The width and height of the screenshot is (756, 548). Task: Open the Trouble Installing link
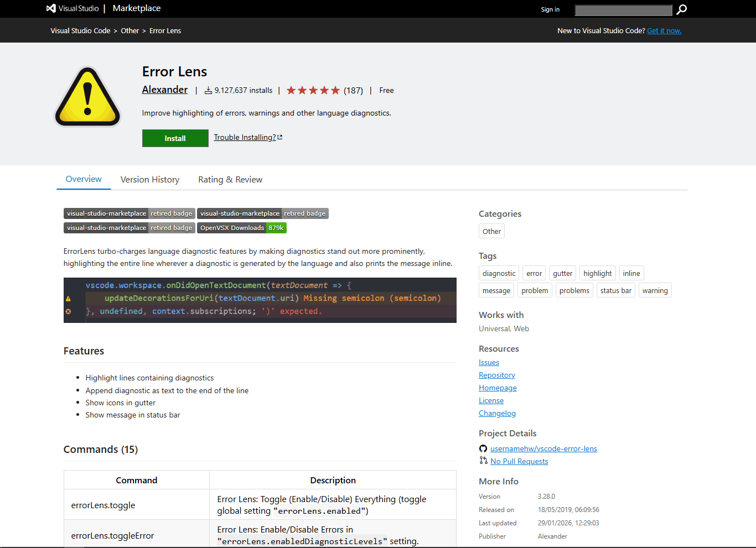click(x=248, y=137)
